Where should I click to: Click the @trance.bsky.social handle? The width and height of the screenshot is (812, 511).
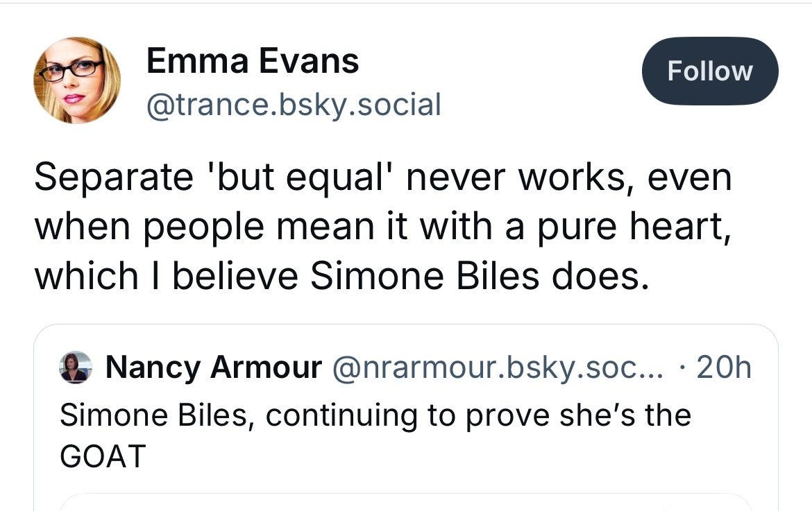tap(294, 105)
